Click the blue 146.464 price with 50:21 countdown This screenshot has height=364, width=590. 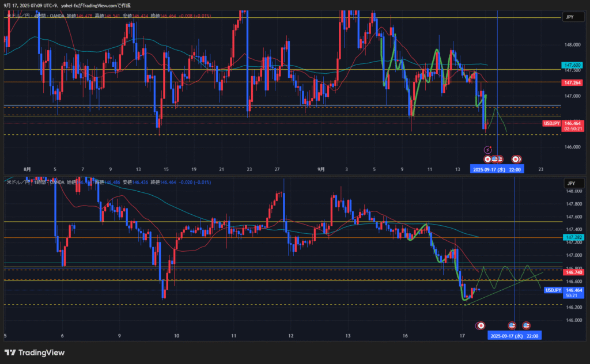(574, 293)
